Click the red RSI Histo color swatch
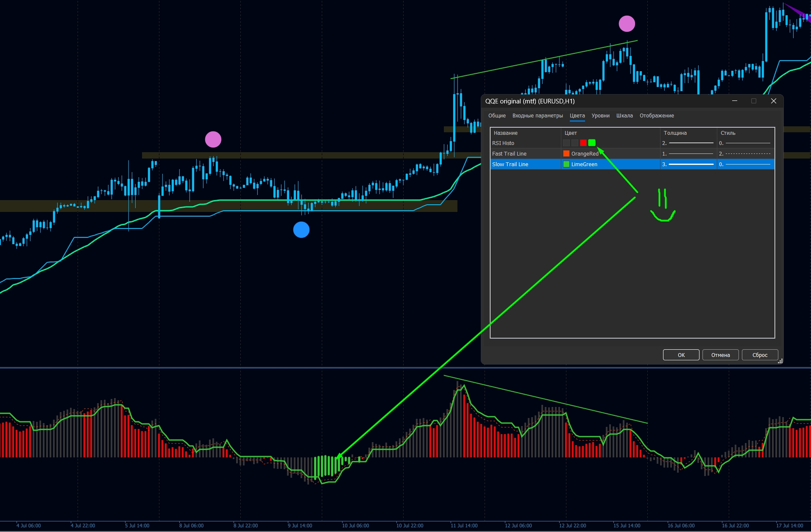This screenshot has width=811, height=532. tap(583, 143)
